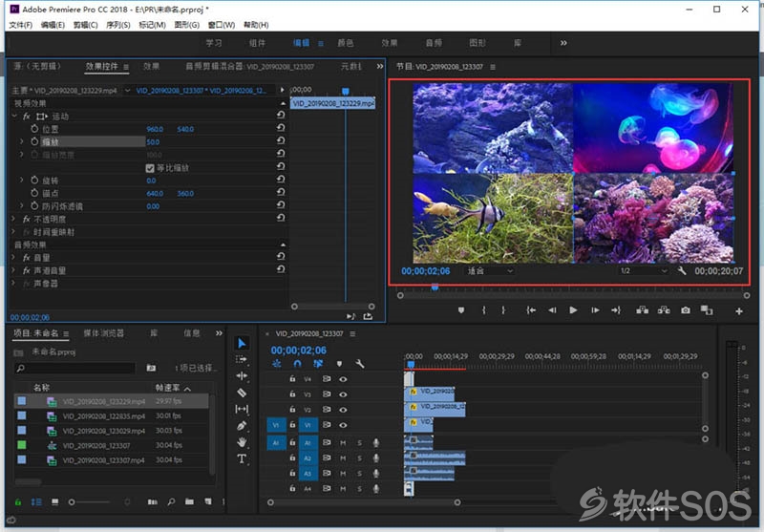Click the Lift button in program monitor
764x532 pixels.
[642, 309]
